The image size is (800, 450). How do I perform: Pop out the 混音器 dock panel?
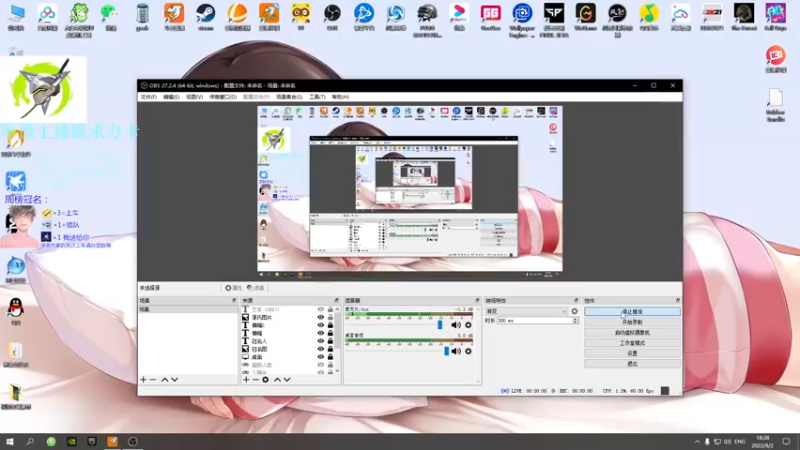point(478,301)
